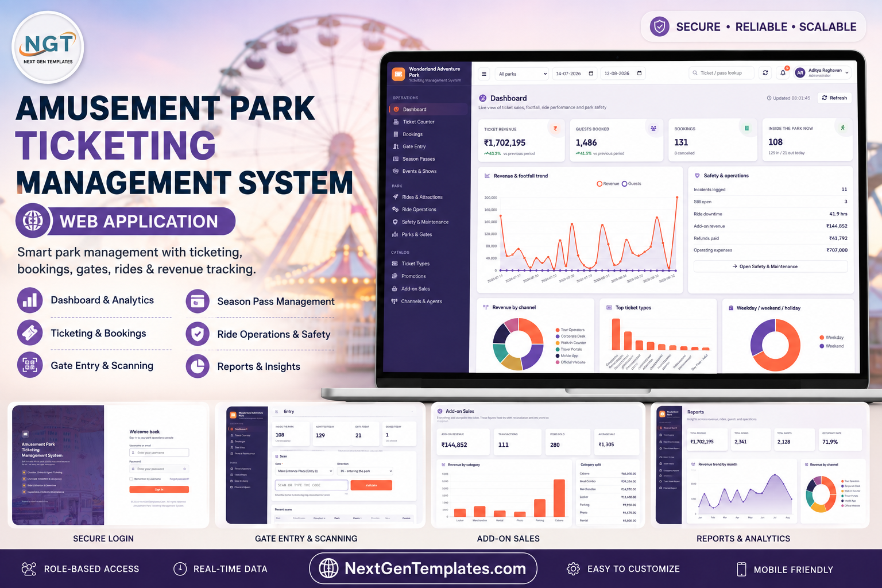Open the Gate dropdown in Gate Entry thumbnail
Image resolution: width=882 pixels, height=588 pixels.
(304, 471)
